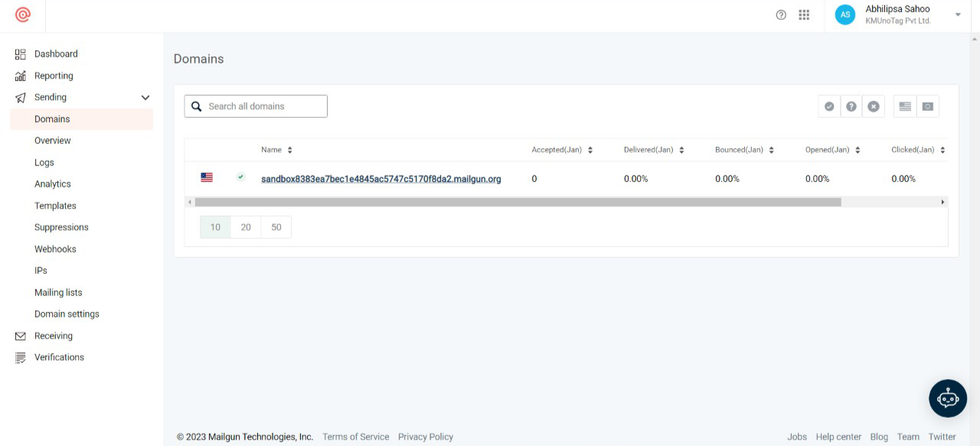Toggle the EU region flag filter
Screen dimensions: 980x446
(x=928, y=106)
